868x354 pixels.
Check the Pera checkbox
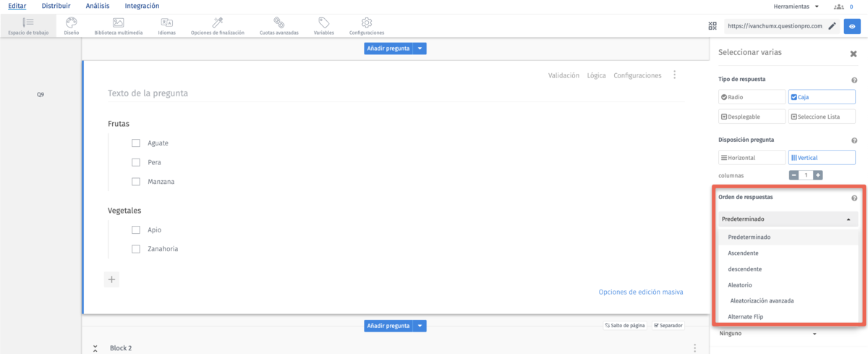136,162
